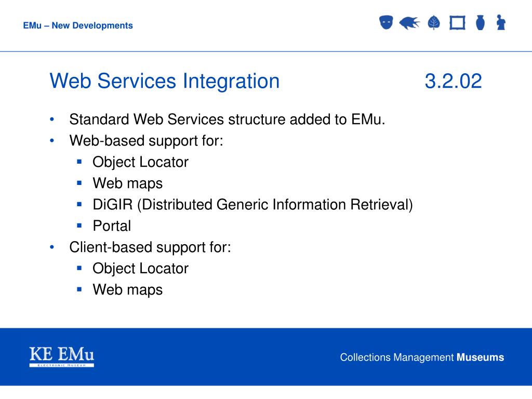The image size is (532, 399).
Task: Click the 'Client-based support for:' bullet
Action: [x=150, y=247]
